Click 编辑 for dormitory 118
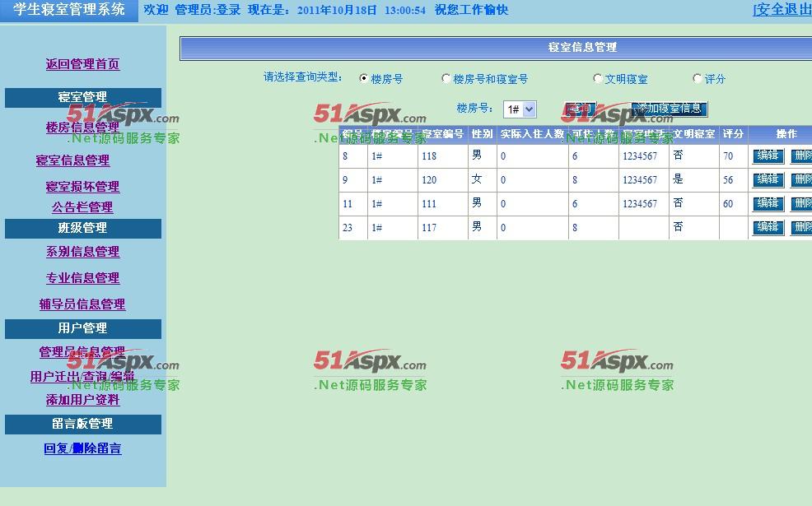The width and height of the screenshot is (812, 506). 768,156
